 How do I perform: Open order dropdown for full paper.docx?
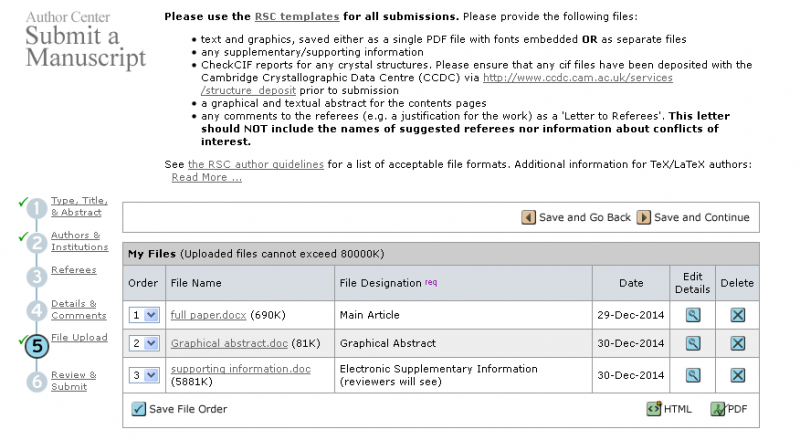point(145,315)
